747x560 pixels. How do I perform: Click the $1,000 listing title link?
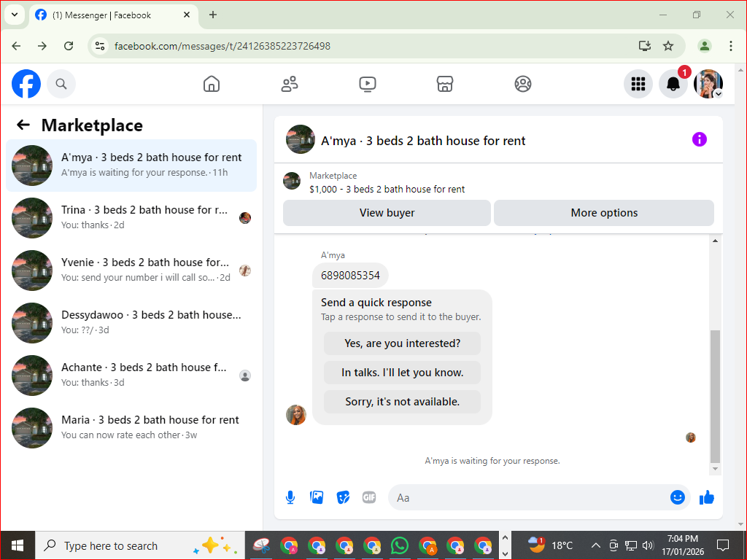[387, 189]
